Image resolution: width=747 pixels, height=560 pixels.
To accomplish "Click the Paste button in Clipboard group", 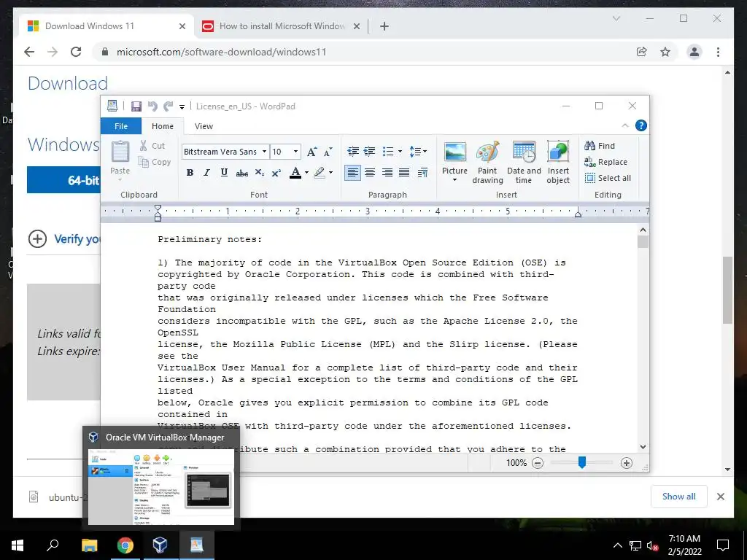I will pos(120,161).
